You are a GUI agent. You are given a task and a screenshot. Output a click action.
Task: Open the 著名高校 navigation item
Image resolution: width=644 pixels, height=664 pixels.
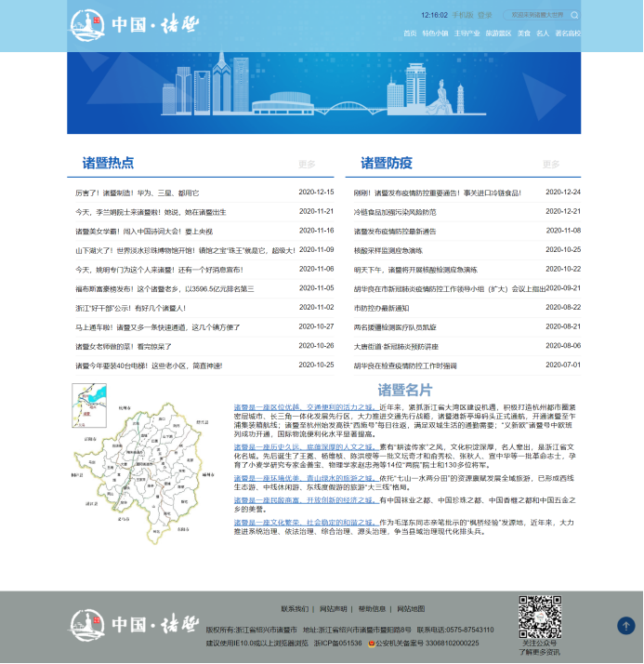click(x=568, y=33)
